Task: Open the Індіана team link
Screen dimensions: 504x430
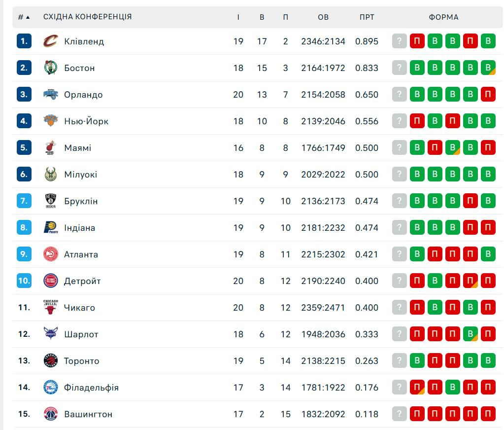Action: point(79,228)
